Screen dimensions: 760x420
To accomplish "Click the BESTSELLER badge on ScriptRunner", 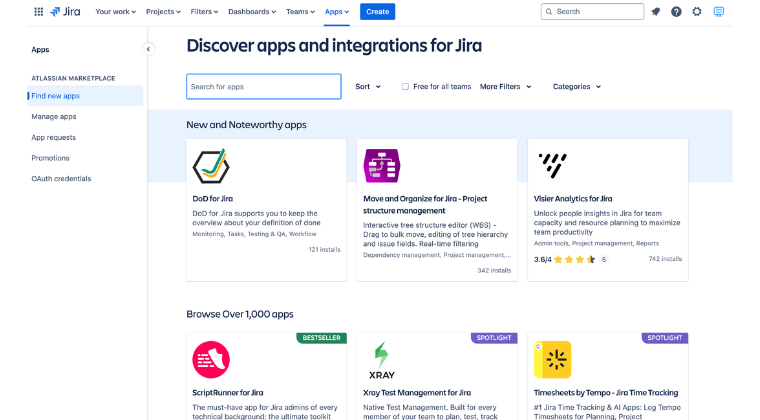I will click(321, 338).
